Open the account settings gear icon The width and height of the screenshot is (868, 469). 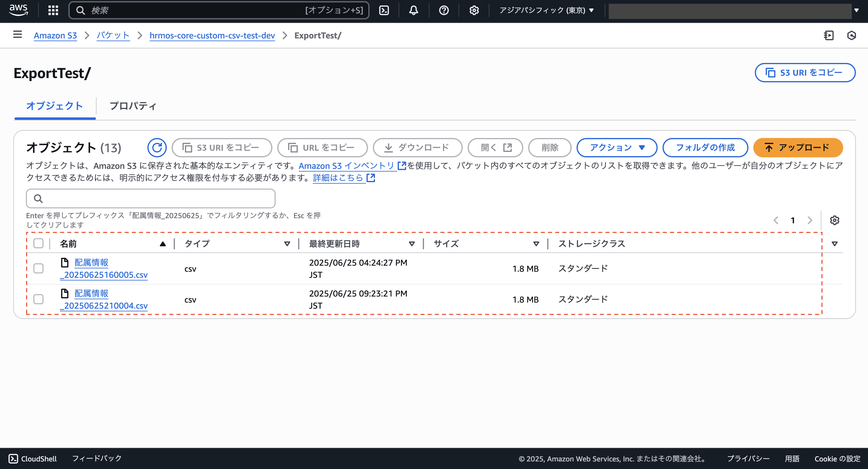(x=474, y=11)
